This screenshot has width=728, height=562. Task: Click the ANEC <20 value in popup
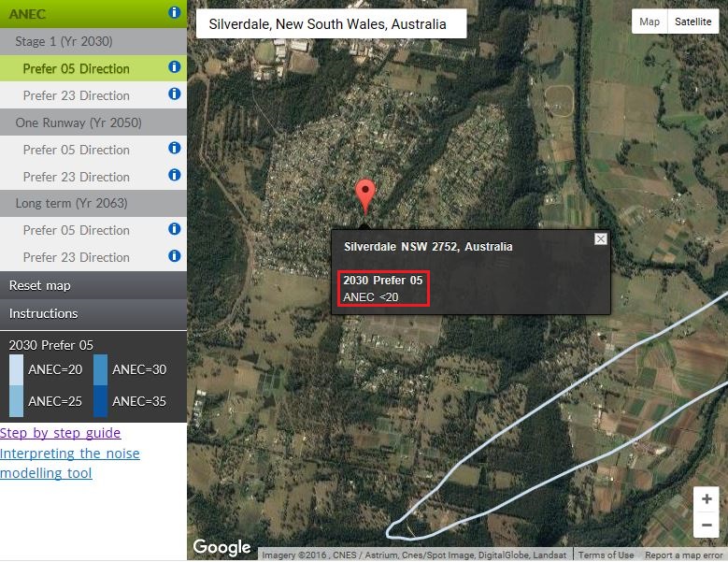[x=370, y=296]
